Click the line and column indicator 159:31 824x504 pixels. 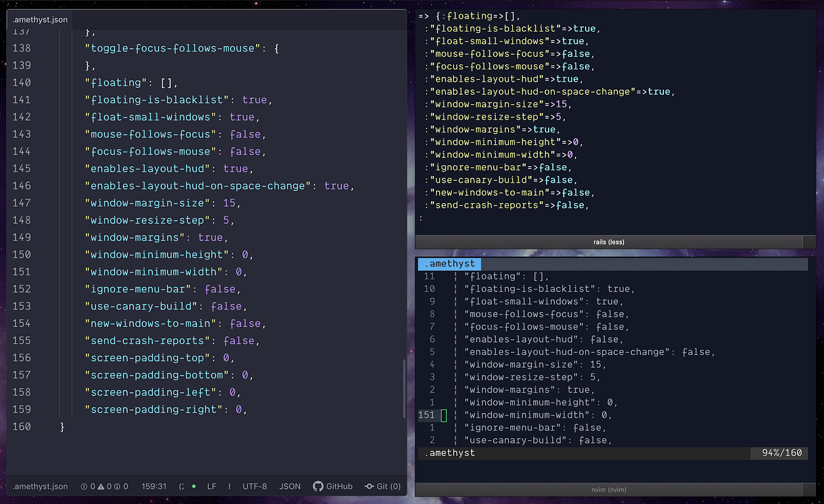pos(154,486)
